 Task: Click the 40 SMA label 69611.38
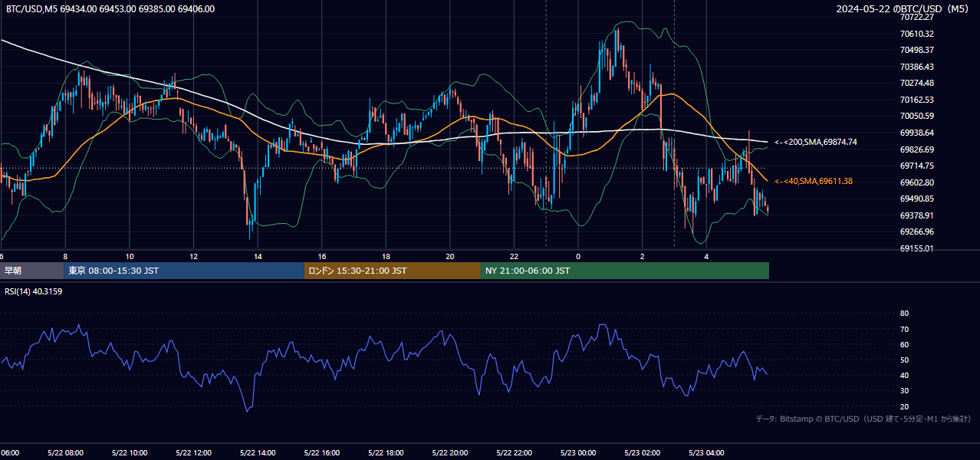pyautogui.click(x=814, y=181)
